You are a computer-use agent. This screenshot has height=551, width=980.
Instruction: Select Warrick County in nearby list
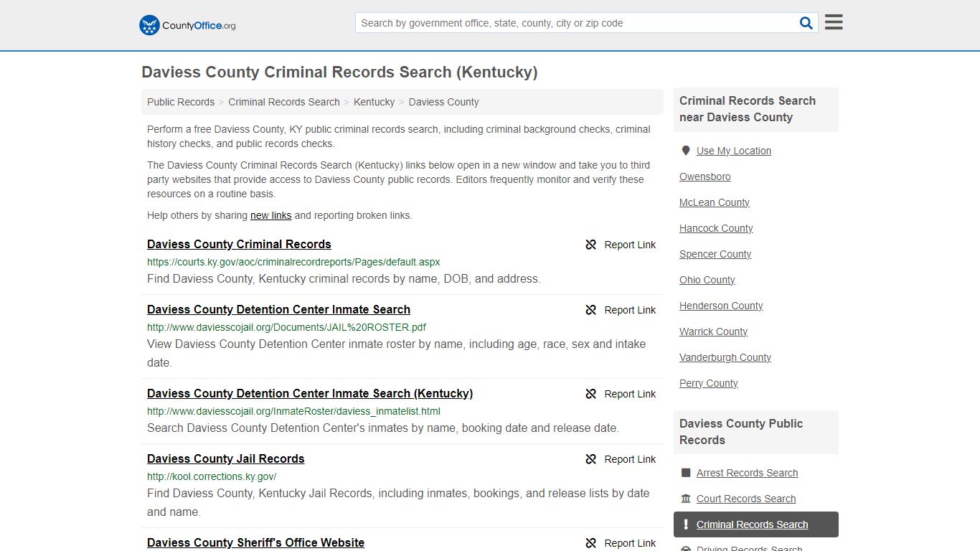coord(713,331)
